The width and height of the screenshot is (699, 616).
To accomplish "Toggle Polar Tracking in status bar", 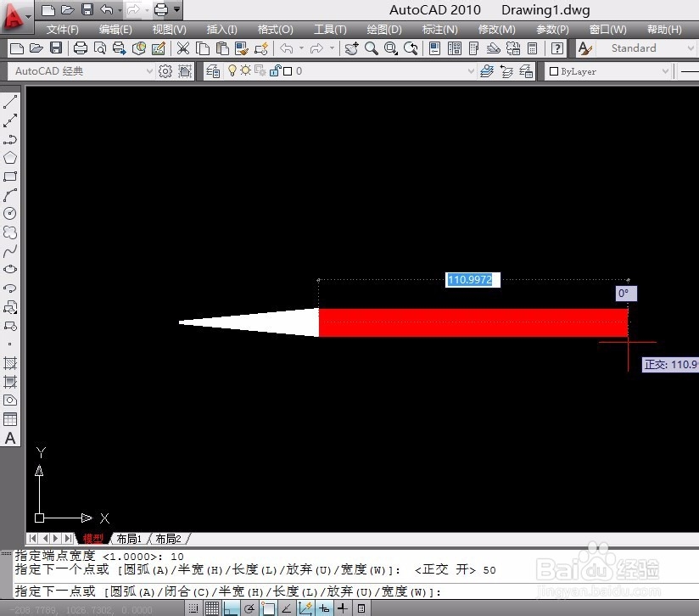I will click(x=249, y=608).
